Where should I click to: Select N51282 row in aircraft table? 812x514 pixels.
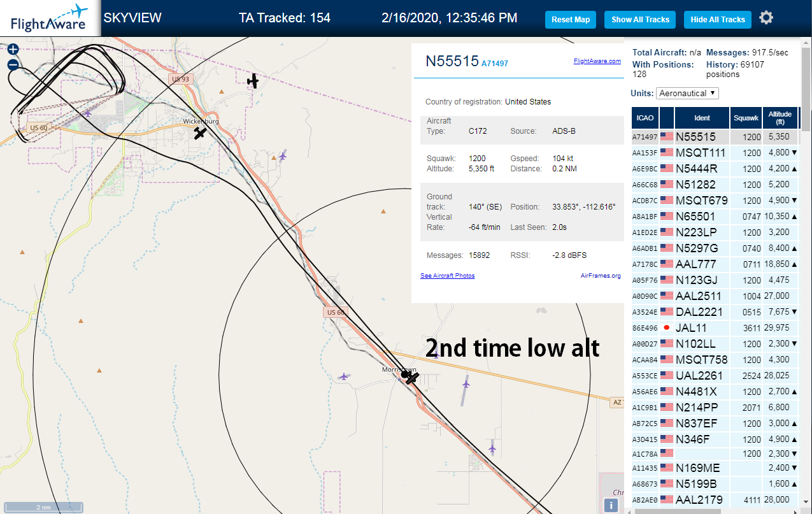coord(715,184)
